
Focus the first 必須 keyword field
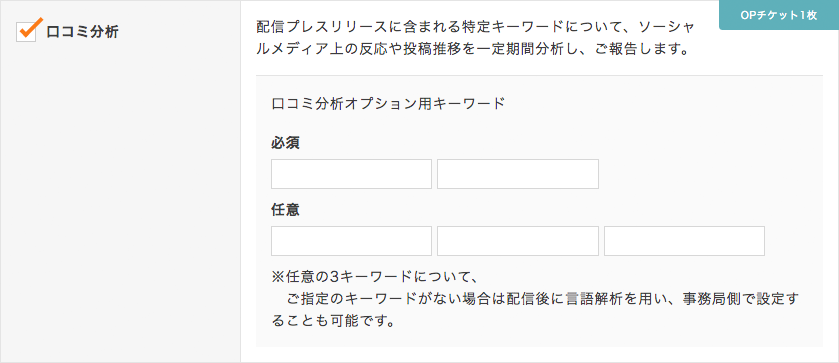[352, 174]
